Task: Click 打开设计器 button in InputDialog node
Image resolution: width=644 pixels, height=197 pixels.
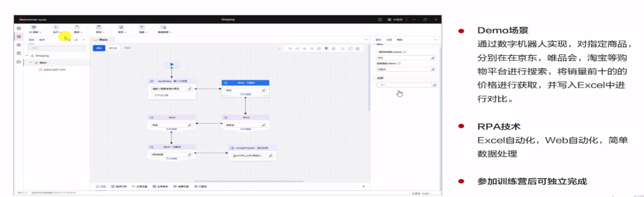Action: click(161, 95)
